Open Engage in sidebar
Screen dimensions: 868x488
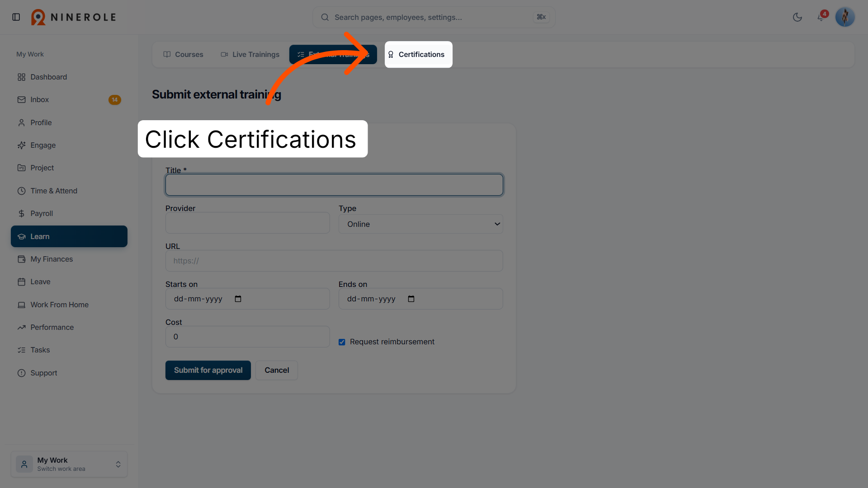click(x=69, y=145)
